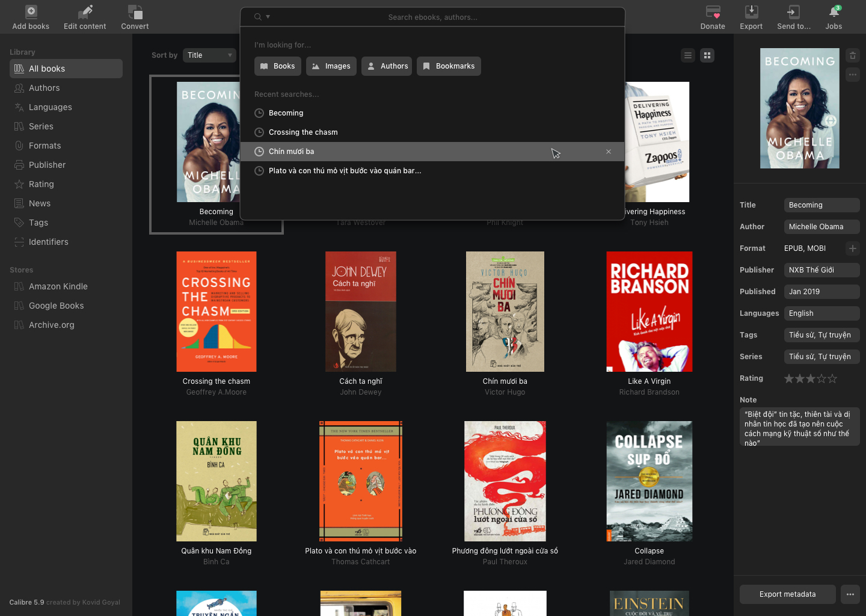Set rating to four stars
Screen dimensions: 866x616
pos(821,378)
